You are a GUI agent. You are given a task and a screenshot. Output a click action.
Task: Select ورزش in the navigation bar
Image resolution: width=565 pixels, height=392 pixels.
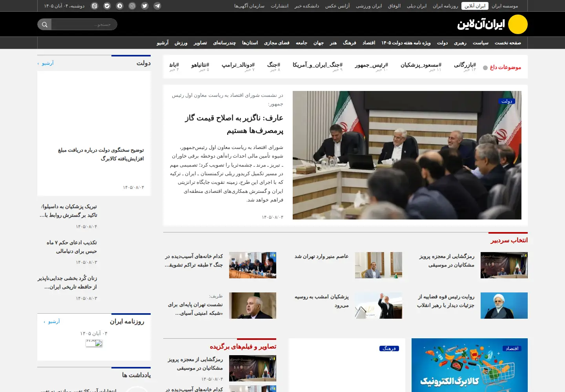[181, 43]
